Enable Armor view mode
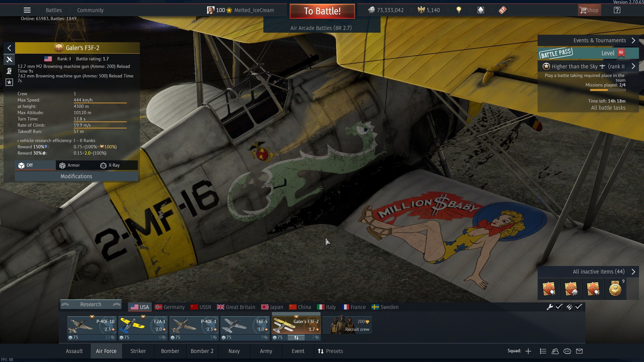Image resolution: width=644 pixels, height=362 pixels. 76,165
